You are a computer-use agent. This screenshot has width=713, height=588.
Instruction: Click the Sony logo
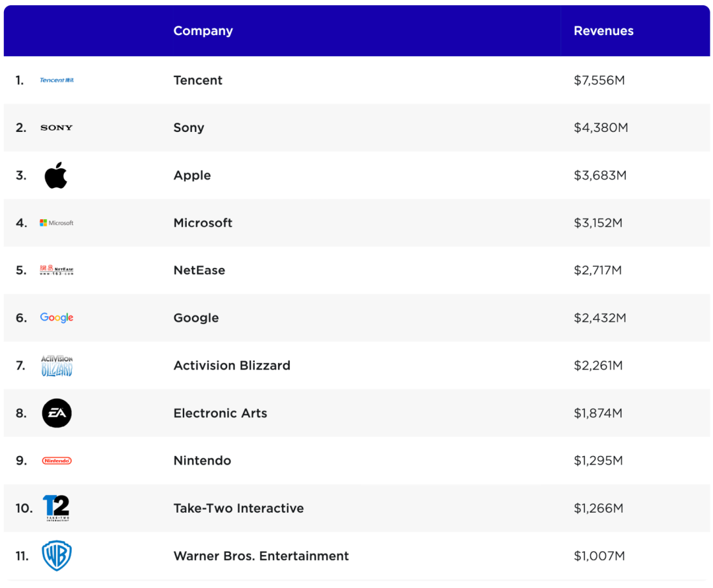pos(57,128)
